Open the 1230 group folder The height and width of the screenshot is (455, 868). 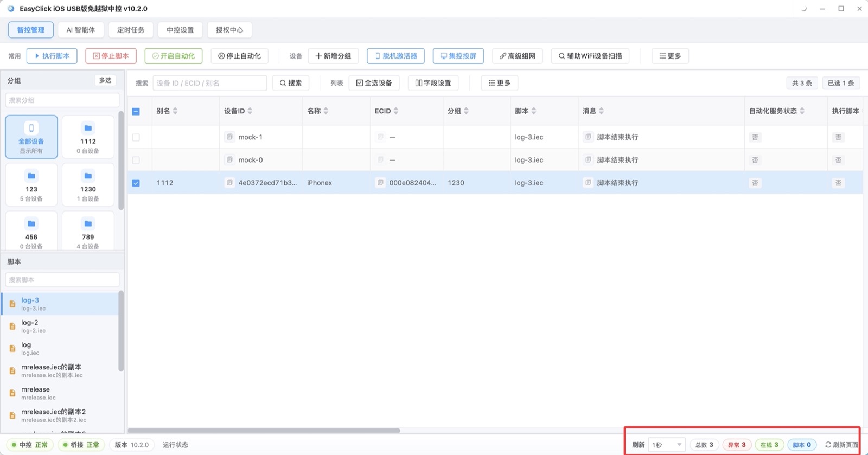click(x=88, y=184)
